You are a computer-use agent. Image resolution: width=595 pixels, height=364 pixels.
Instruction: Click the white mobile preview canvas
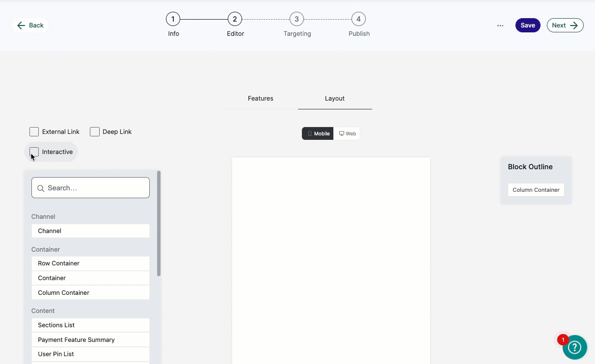331,260
